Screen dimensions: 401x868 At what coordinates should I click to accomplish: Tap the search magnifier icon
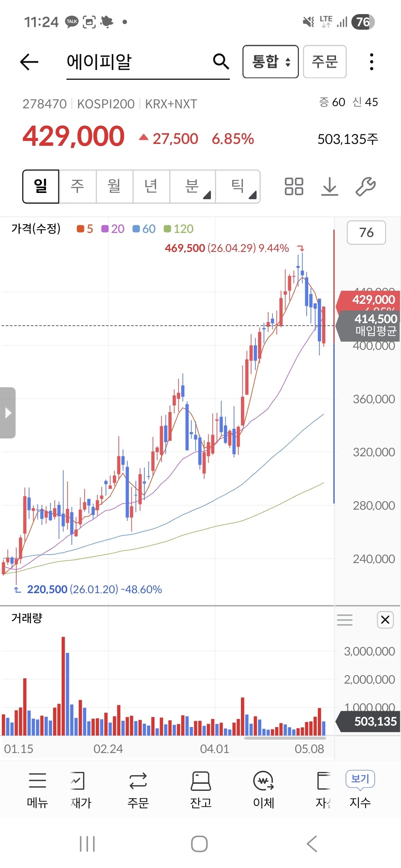point(221,61)
